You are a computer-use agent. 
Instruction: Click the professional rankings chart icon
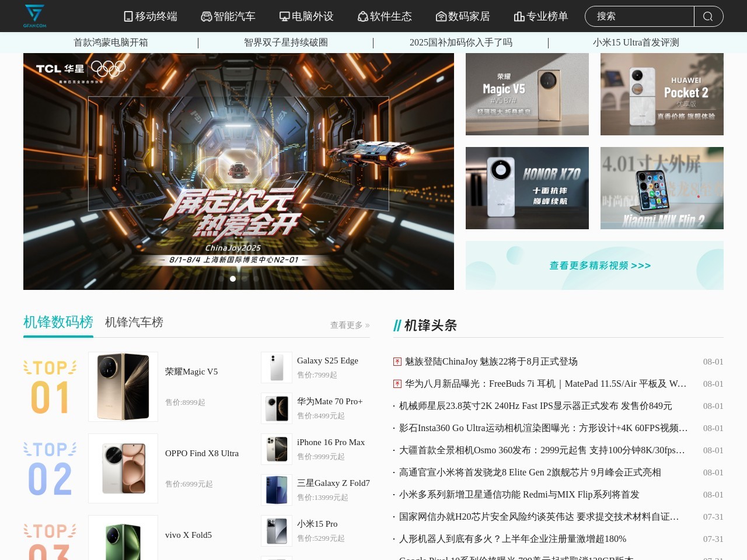(519, 16)
